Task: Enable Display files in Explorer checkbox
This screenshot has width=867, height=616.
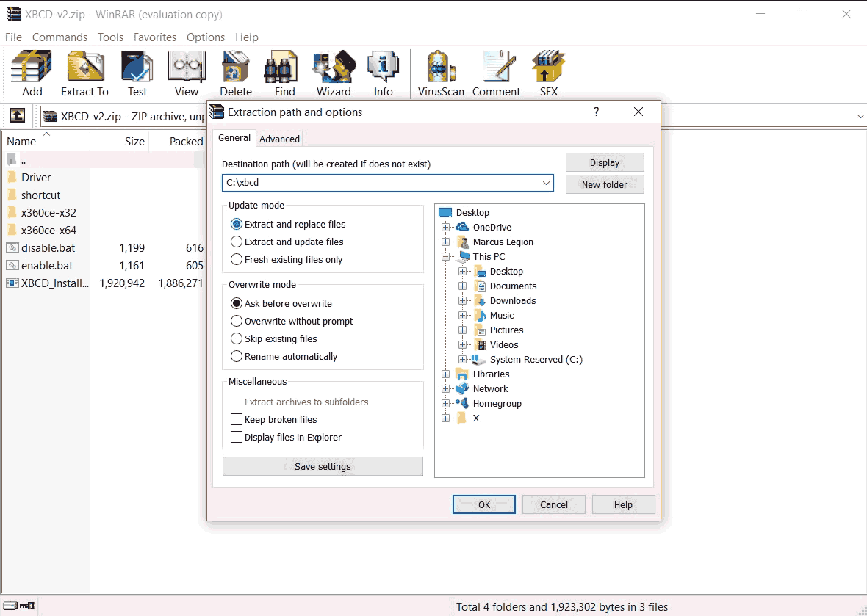Action: (236, 437)
